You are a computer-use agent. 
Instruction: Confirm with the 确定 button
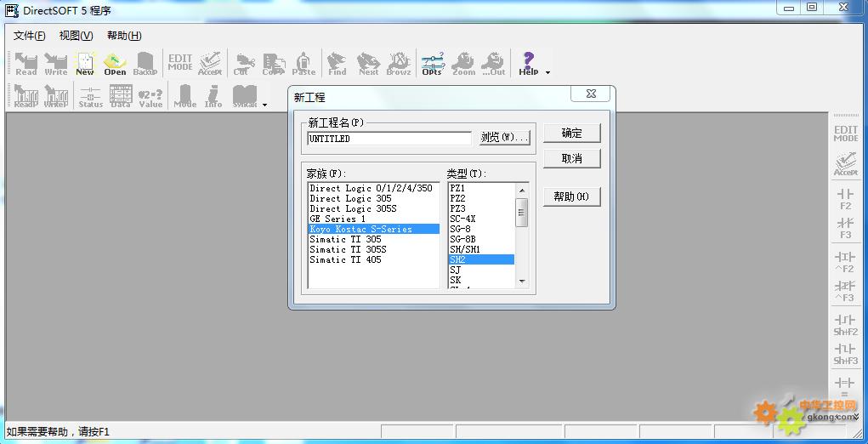pyautogui.click(x=572, y=133)
